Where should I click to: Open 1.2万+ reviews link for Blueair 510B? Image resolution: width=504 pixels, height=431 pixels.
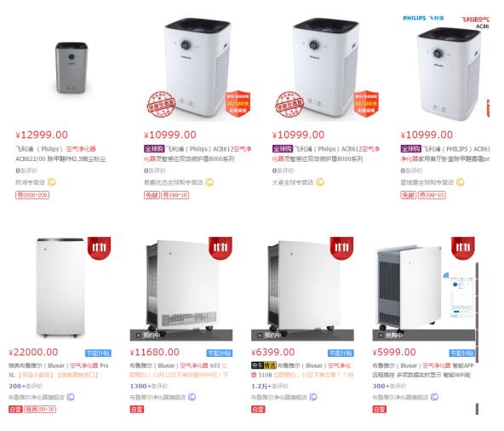pos(270,386)
